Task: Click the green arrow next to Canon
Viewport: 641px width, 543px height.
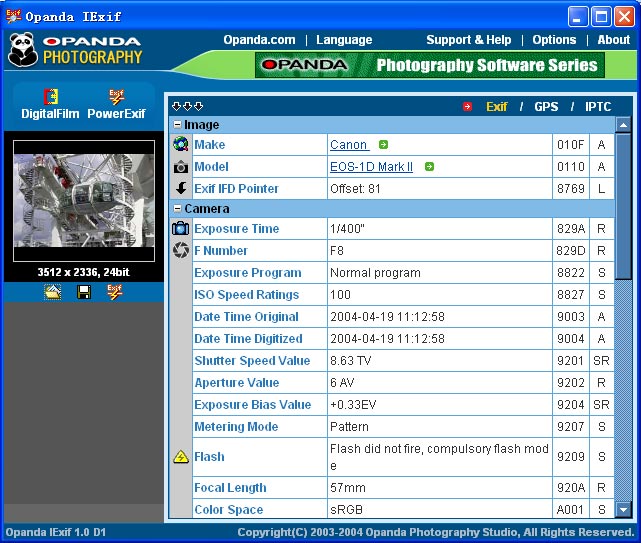Action: point(383,144)
